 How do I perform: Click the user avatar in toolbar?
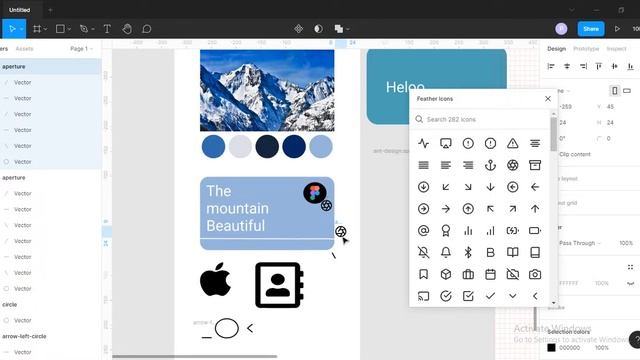pos(561,29)
